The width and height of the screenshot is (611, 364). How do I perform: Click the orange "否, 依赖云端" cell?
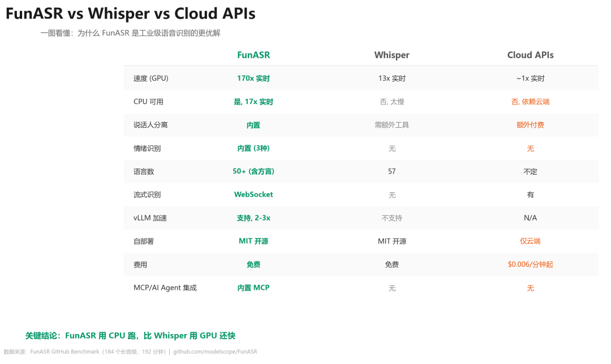[530, 102]
